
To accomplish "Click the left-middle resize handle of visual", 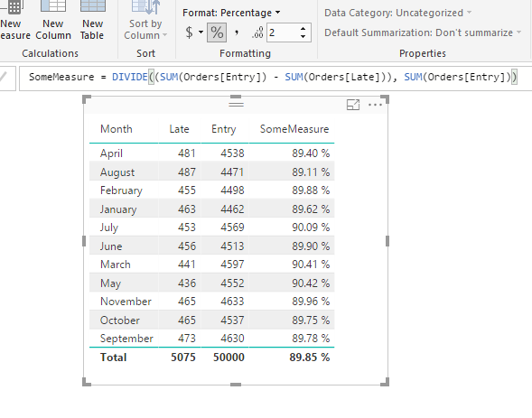I will pyautogui.click(x=84, y=241).
